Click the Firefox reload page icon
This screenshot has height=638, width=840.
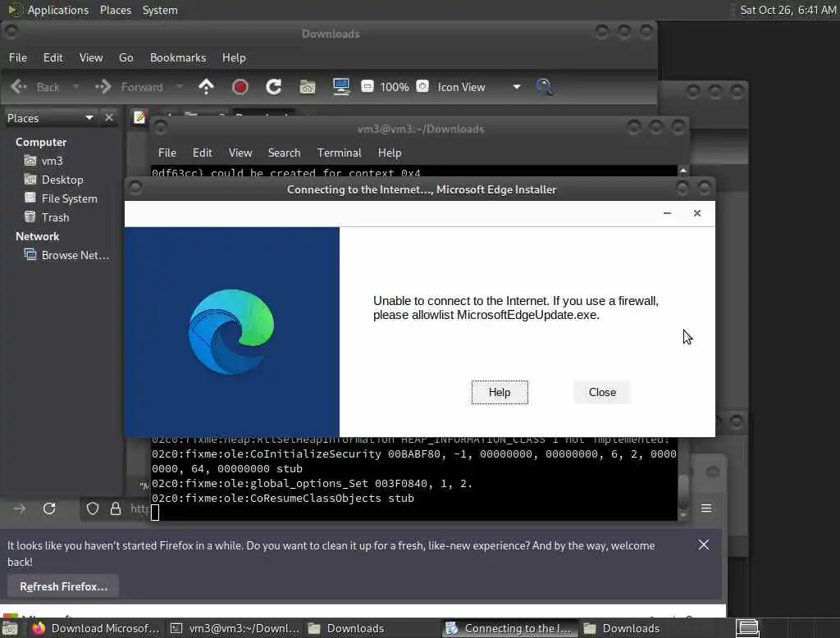(x=49, y=508)
